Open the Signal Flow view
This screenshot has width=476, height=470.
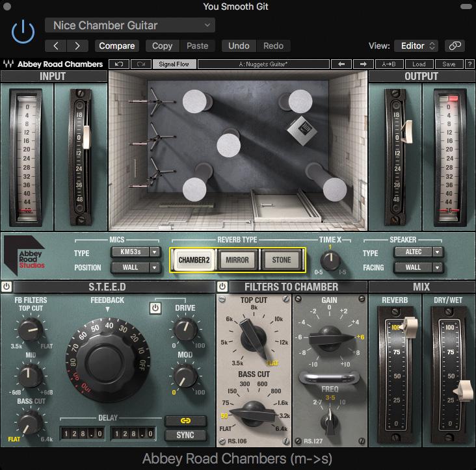point(174,64)
